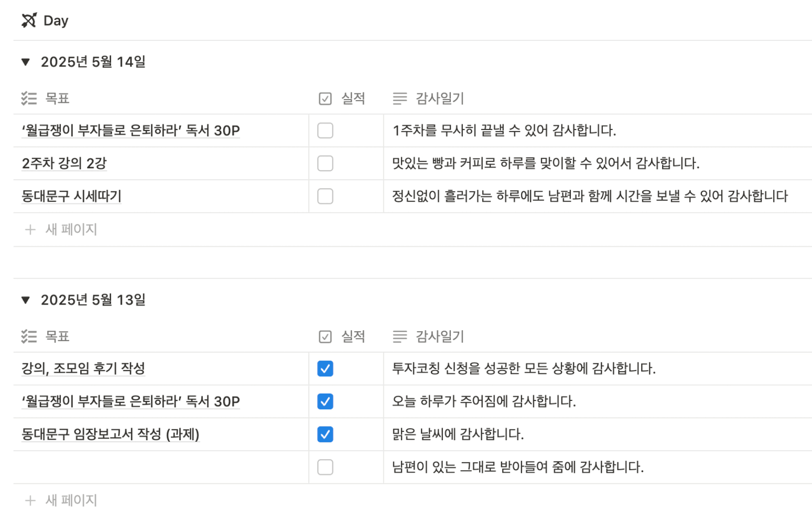Click the 감사일기 text icon under May 14

tap(399, 99)
